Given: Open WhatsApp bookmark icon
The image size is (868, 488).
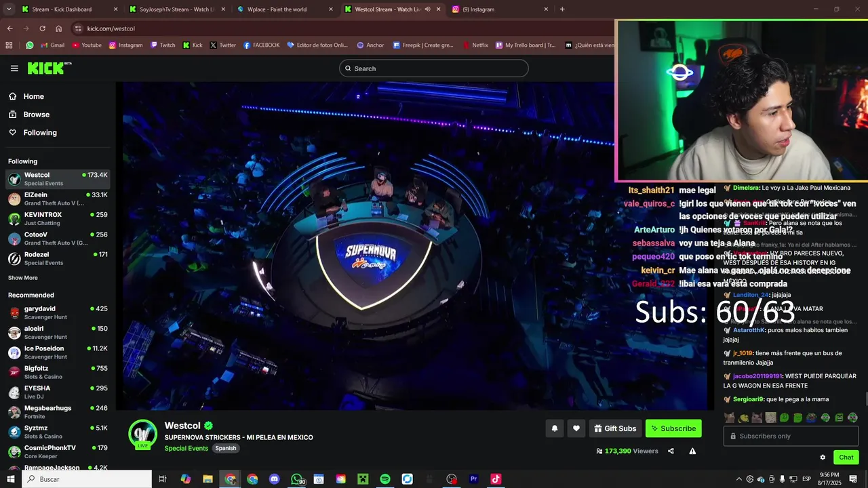Looking at the screenshot, I should point(30,45).
